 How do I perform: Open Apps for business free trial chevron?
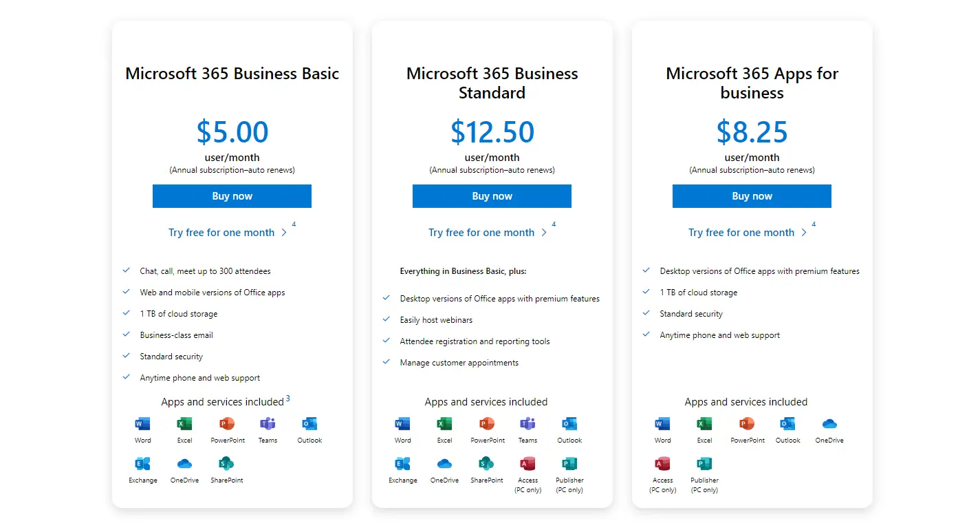click(803, 233)
